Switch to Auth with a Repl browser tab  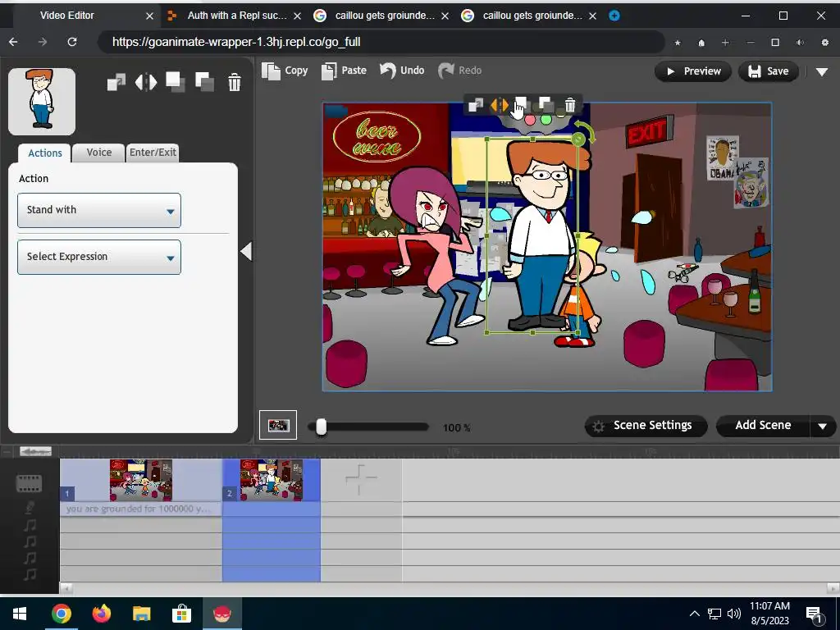tap(233, 16)
